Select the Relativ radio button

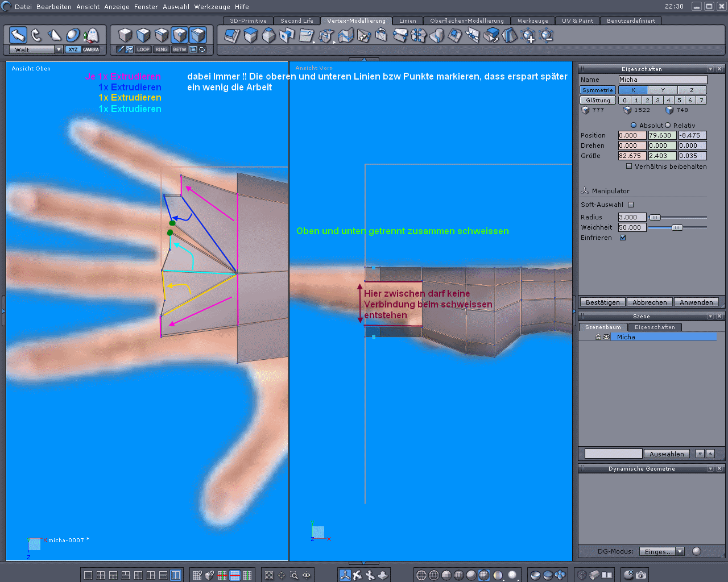click(668, 125)
